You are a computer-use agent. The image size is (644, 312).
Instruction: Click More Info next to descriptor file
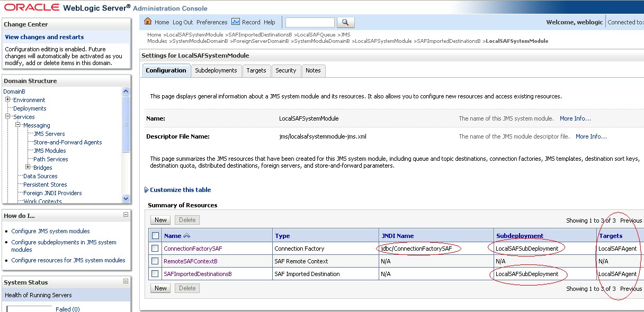coord(591,136)
